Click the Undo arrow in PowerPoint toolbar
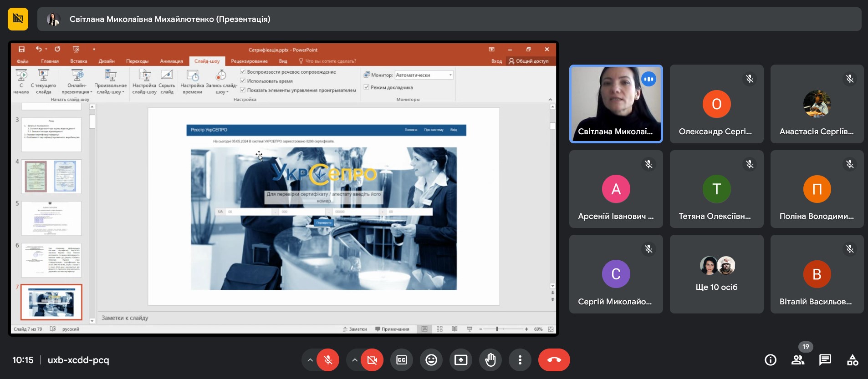Image resolution: width=868 pixels, height=379 pixels. 39,49
